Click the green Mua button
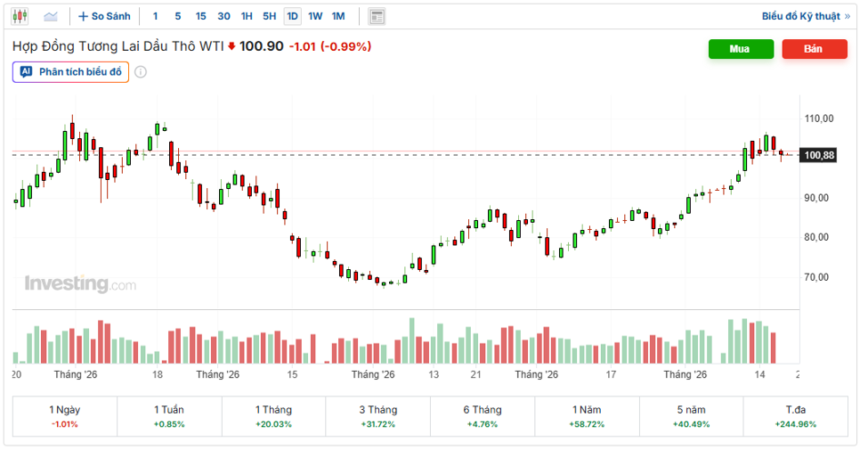 click(741, 49)
